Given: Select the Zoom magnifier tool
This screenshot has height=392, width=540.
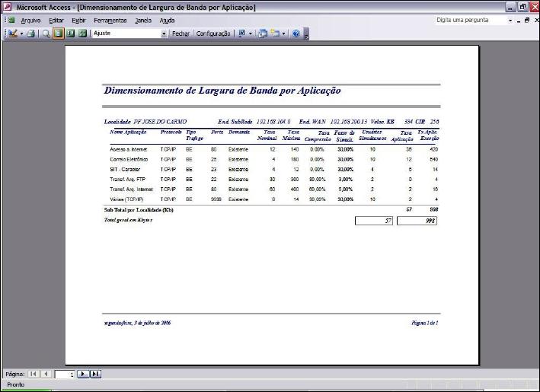Looking at the screenshot, I should (x=46, y=33).
